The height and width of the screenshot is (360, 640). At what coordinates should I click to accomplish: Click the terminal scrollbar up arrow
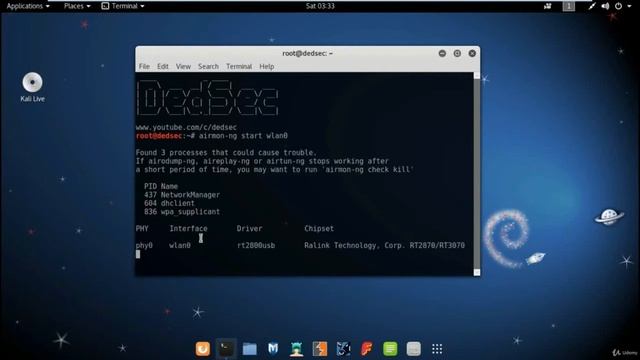[x=477, y=76]
